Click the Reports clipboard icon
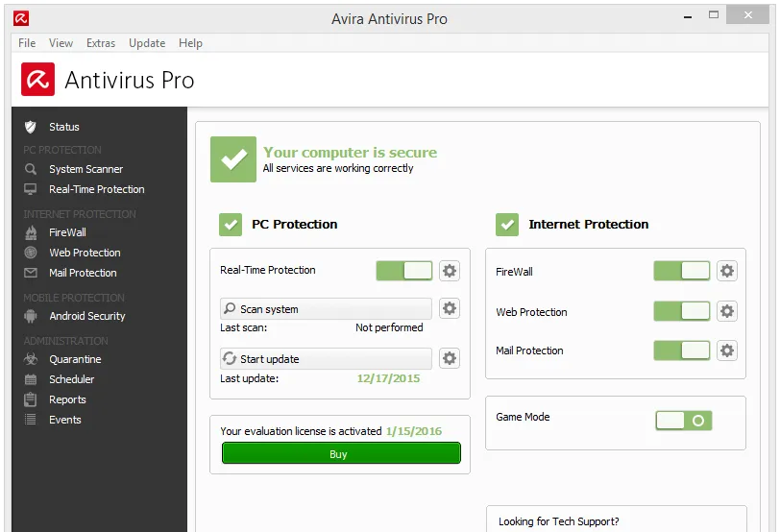The height and width of the screenshot is (532, 780). click(31, 399)
